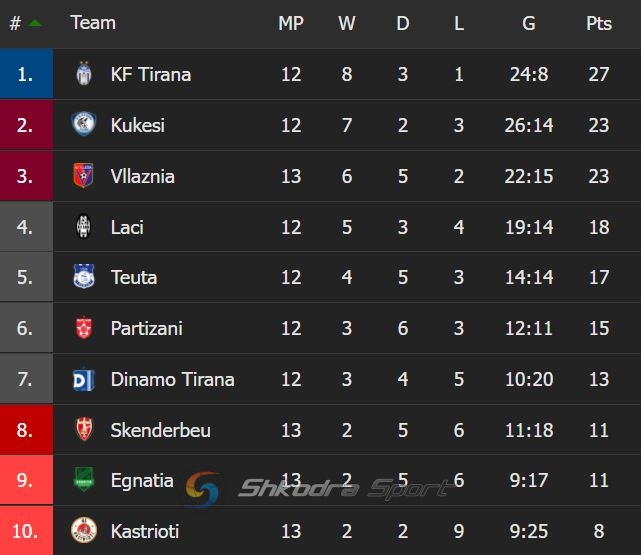Open the Dinamo Tirana team link

[172, 379]
